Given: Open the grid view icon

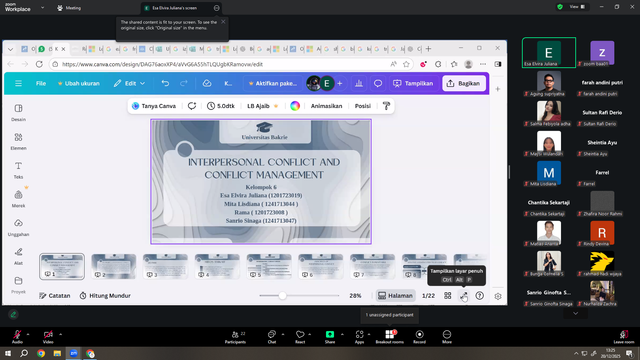Looking at the screenshot, I should pos(448,296).
